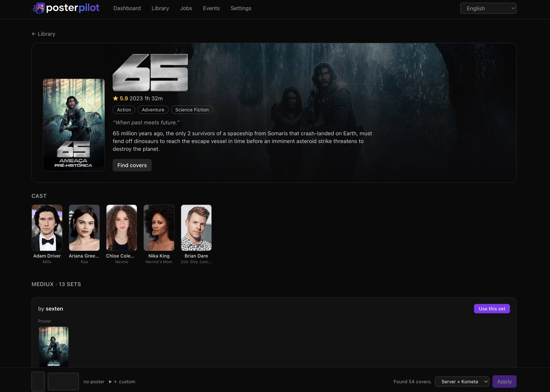Click the Apply button
Viewport: 550px width, 392px height.
click(504, 382)
